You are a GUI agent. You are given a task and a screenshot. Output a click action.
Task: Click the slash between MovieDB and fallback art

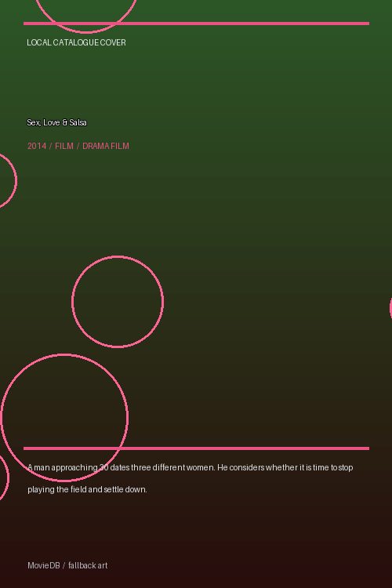(x=64, y=565)
